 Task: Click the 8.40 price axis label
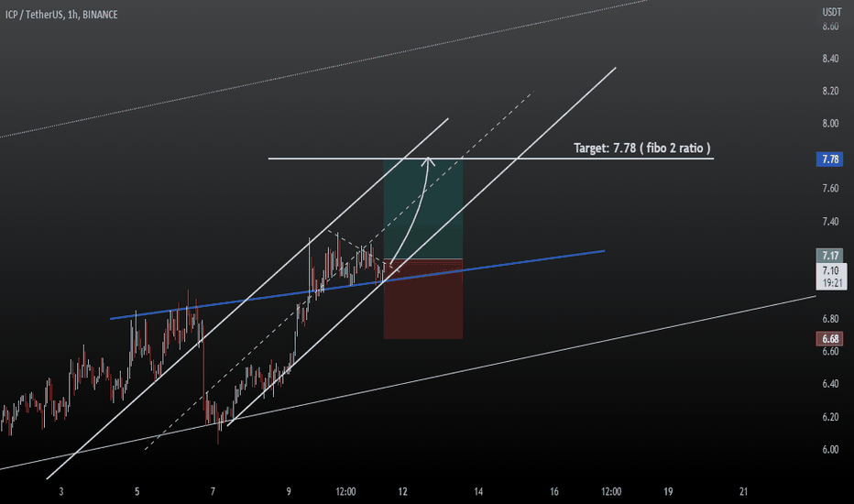[x=830, y=59]
